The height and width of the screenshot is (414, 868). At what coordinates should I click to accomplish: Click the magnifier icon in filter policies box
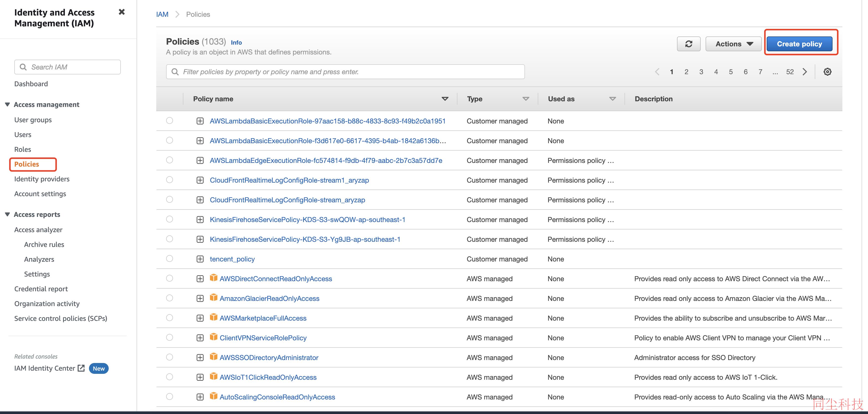(x=175, y=72)
